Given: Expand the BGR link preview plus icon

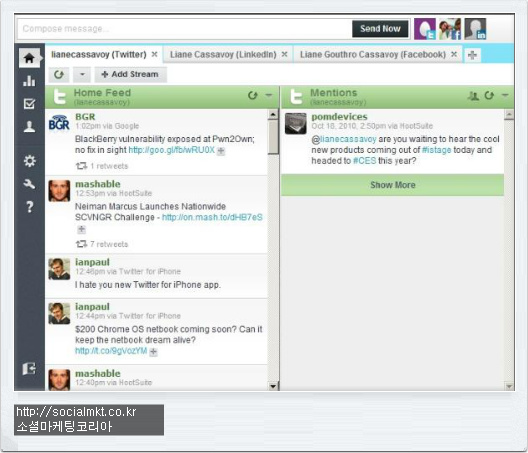Looking at the screenshot, I should tap(221, 151).
